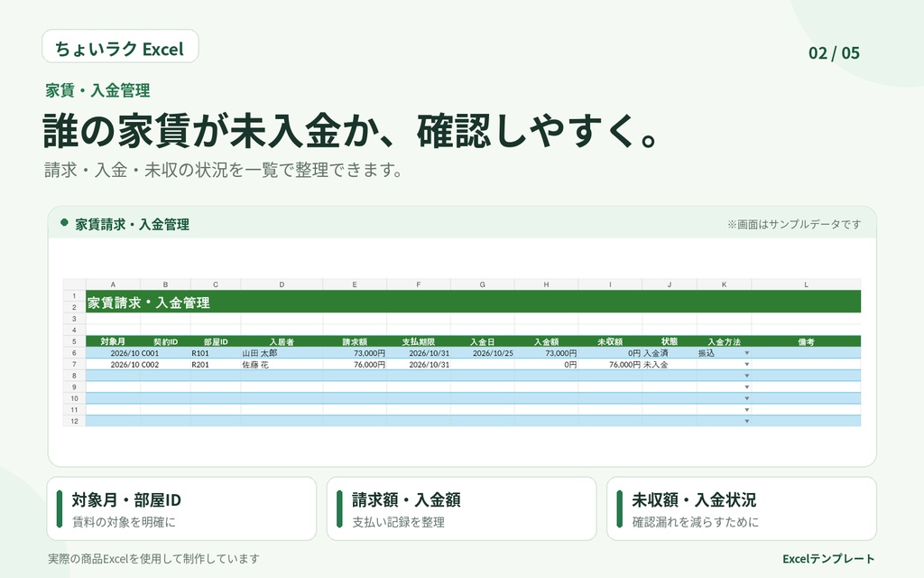This screenshot has height=578, width=924.
Task: Click the 契約ID table header cell
Action: pos(166,341)
